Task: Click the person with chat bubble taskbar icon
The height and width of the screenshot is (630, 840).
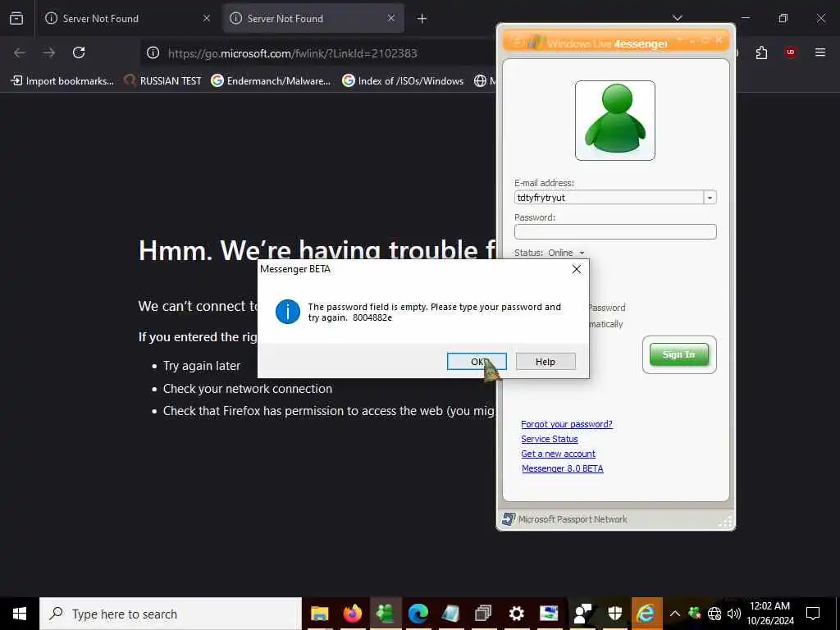Action: tap(582, 614)
